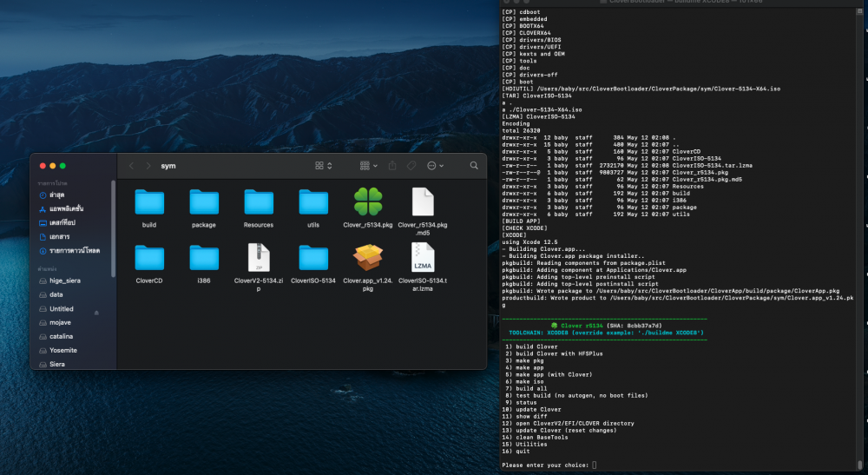Click the 'Clover r5134' header in Terminal
868x475 pixels.
[x=582, y=326]
